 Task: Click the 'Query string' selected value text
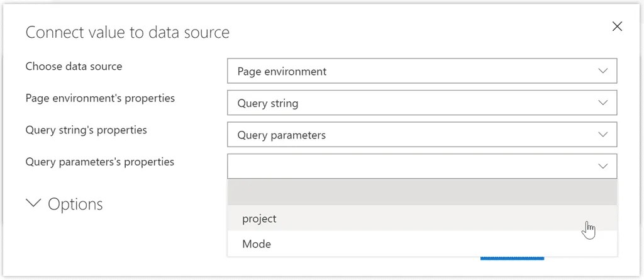click(268, 103)
